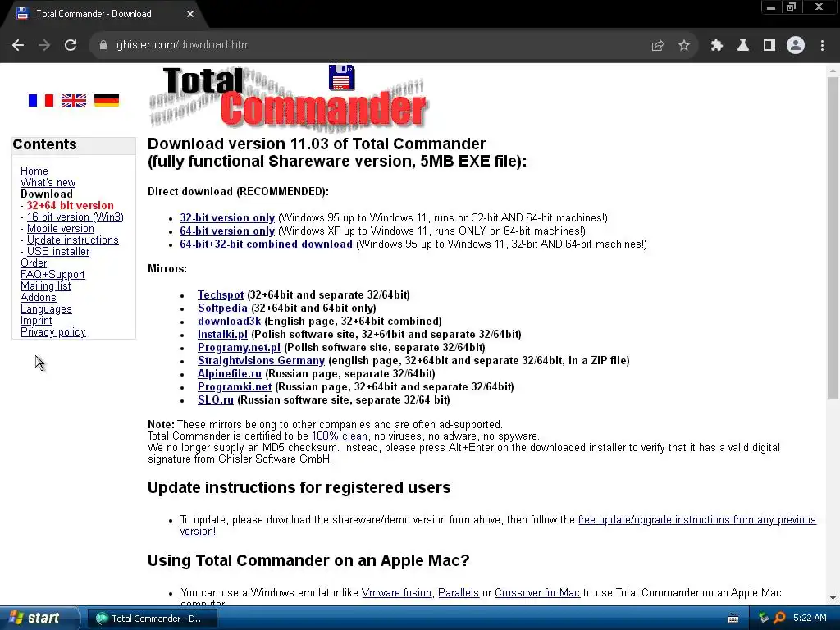840x630 pixels.
Task: Open the Chrome three-dot menu
Action: tap(822, 46)
